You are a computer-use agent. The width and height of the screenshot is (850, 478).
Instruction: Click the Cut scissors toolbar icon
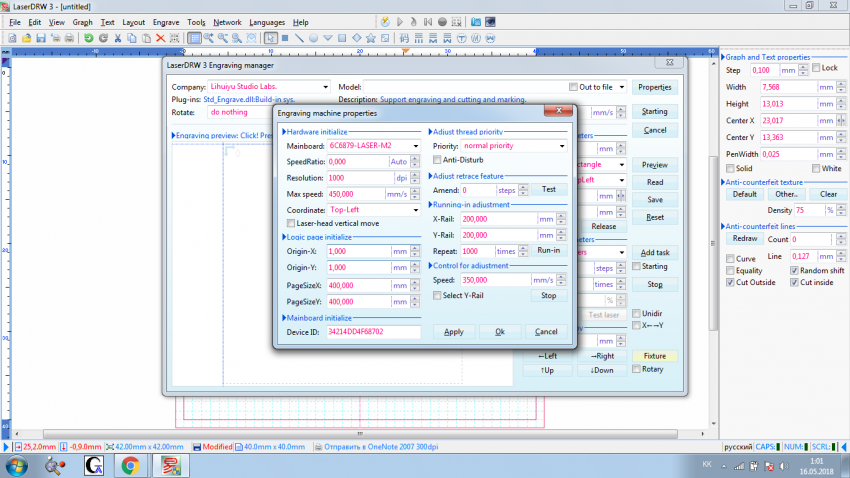[x=118, y=38]
